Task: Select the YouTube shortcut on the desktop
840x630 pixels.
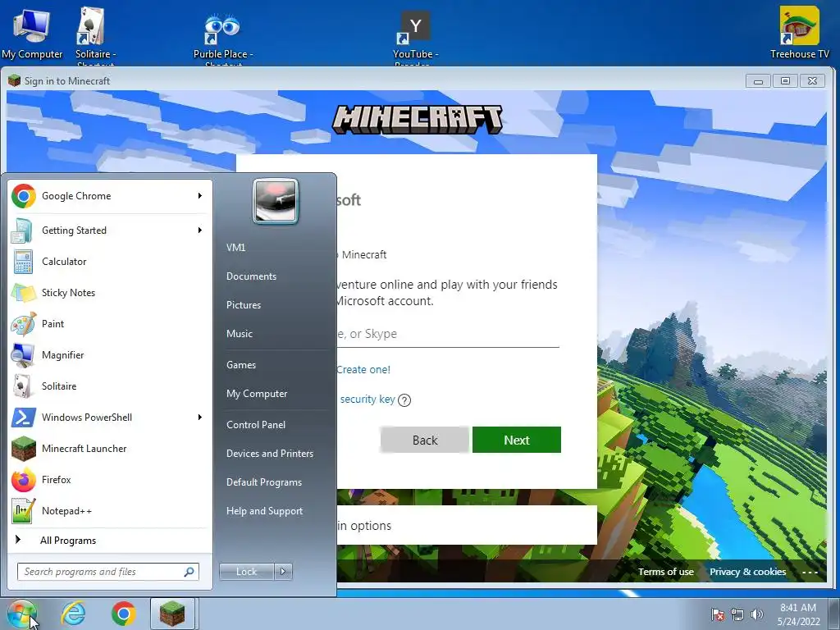Action: (415, 38)
